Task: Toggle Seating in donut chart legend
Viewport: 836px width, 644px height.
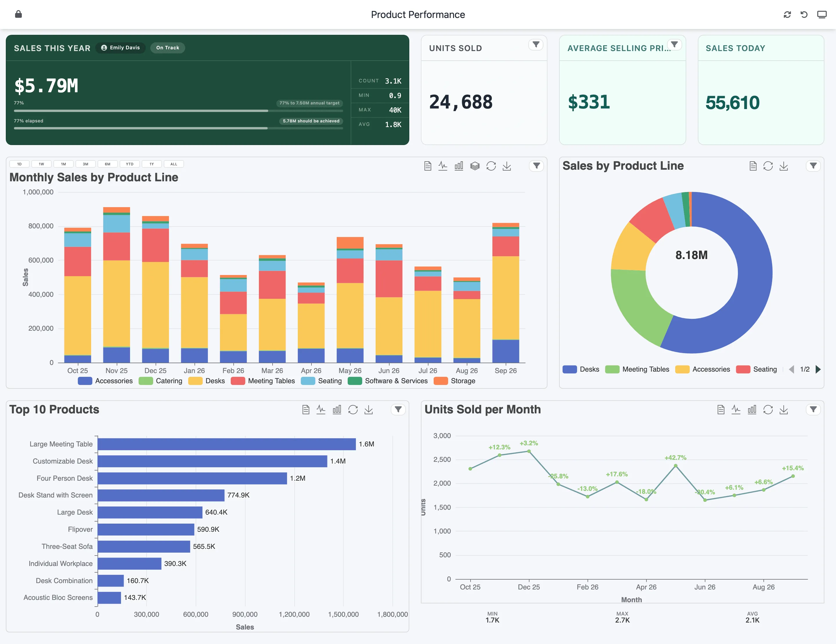Action: click(x=756, y=369)
